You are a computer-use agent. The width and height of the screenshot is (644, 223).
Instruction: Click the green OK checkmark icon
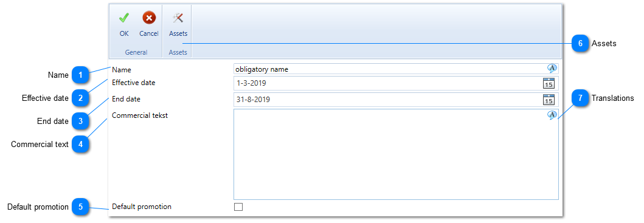tap(124, 18)
